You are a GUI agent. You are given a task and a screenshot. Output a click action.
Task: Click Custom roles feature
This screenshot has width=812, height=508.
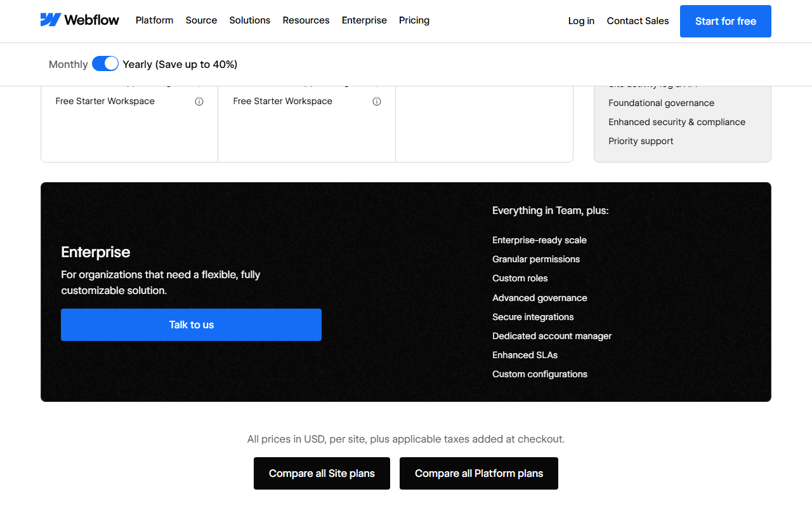tap(520, 278)
